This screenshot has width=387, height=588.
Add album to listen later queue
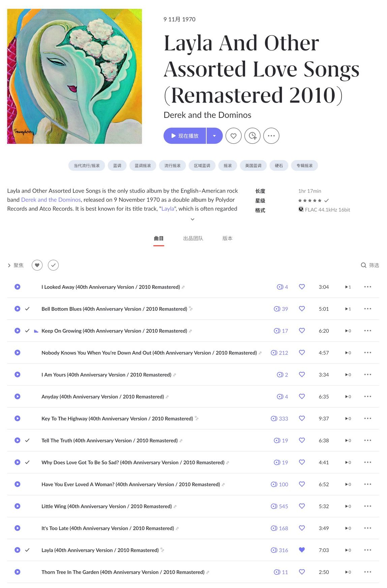pyautogui.click(x=252, y=136)
